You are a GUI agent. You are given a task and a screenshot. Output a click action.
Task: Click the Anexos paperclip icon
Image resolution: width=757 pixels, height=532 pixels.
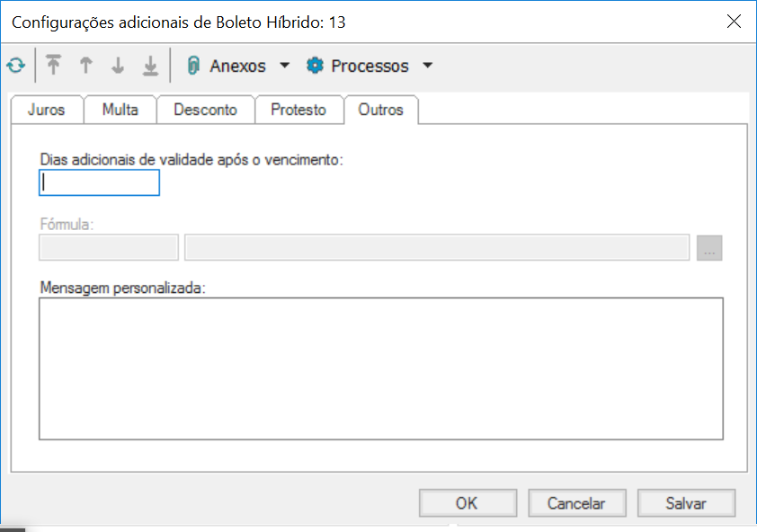pyautogui.click(x=192, y=66)
